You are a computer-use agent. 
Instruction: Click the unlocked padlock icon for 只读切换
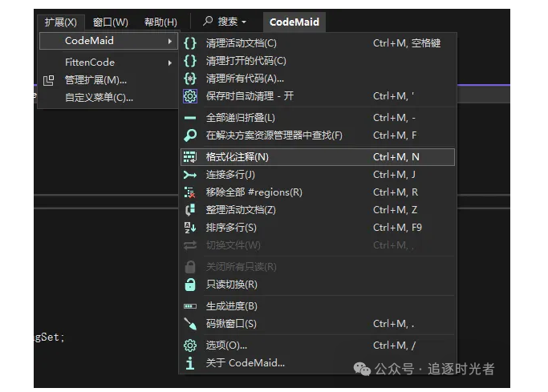(190, 285)
